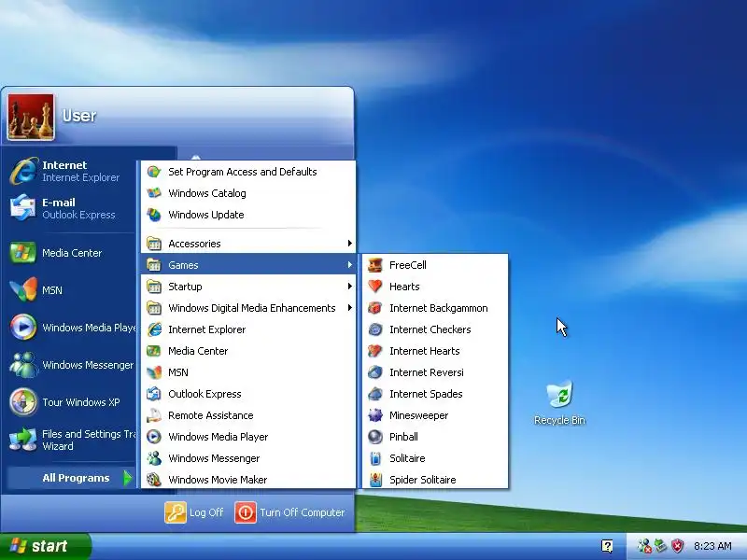
Task: Click the safely remove hardware tray icon
Action: [660, 546]
